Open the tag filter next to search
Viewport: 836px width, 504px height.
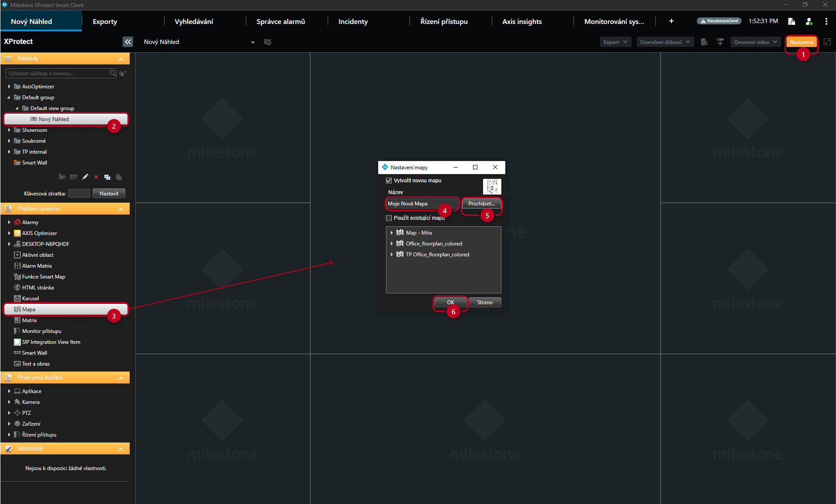click(123, 73)
